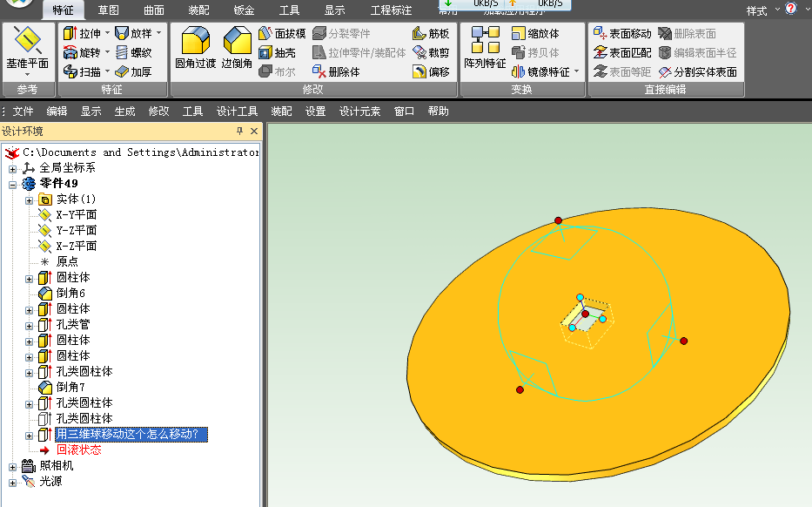Collapse the 零件49 tree node
Viewport: 812px width, 507px height.
tap(13, 184)
